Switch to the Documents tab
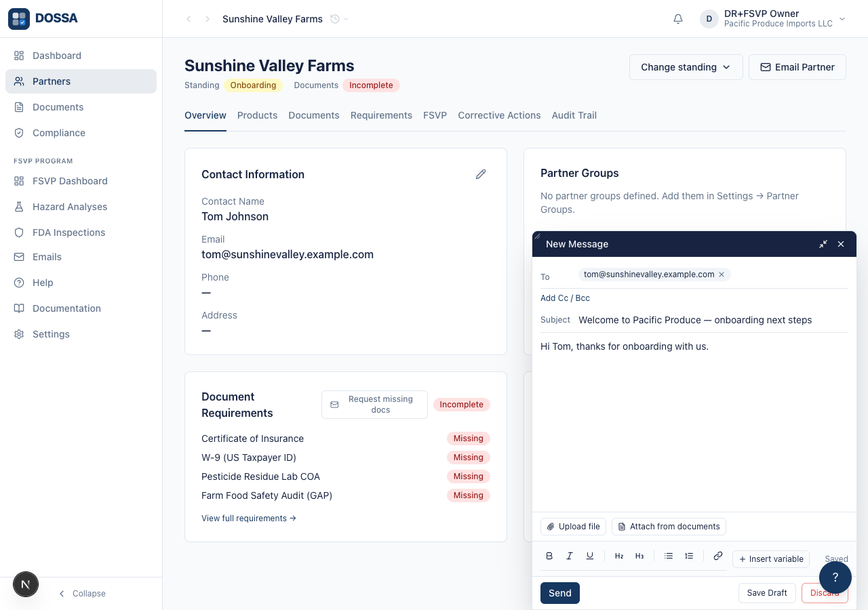The image size is (868, 610). click(314, 115)
